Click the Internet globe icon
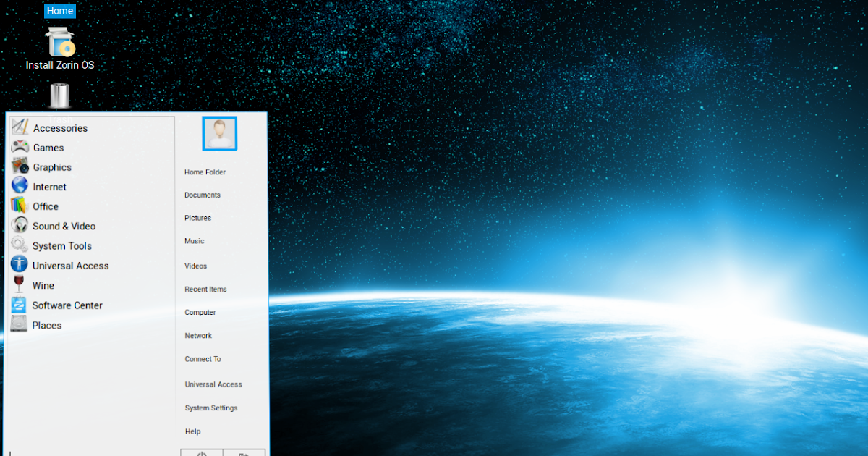Image resolution: width=868 pixels, height=456 pixels. [19, 185]
